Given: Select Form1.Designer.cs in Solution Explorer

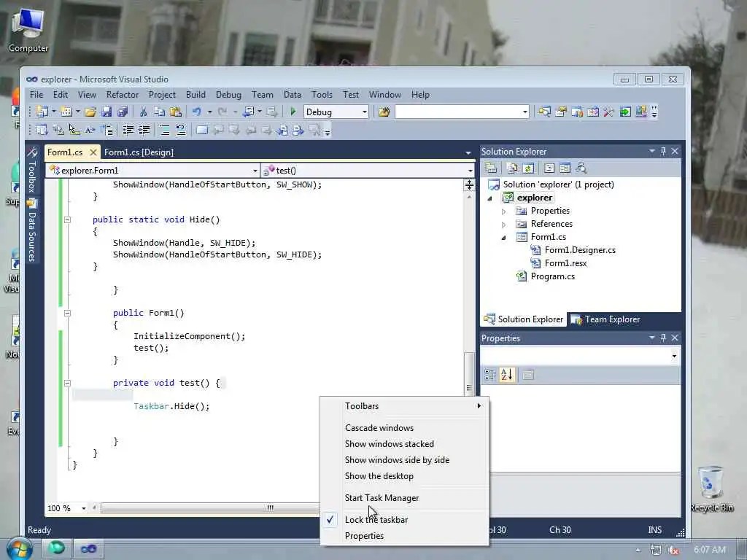Looking at the screenshot, I should pos(580,250).
